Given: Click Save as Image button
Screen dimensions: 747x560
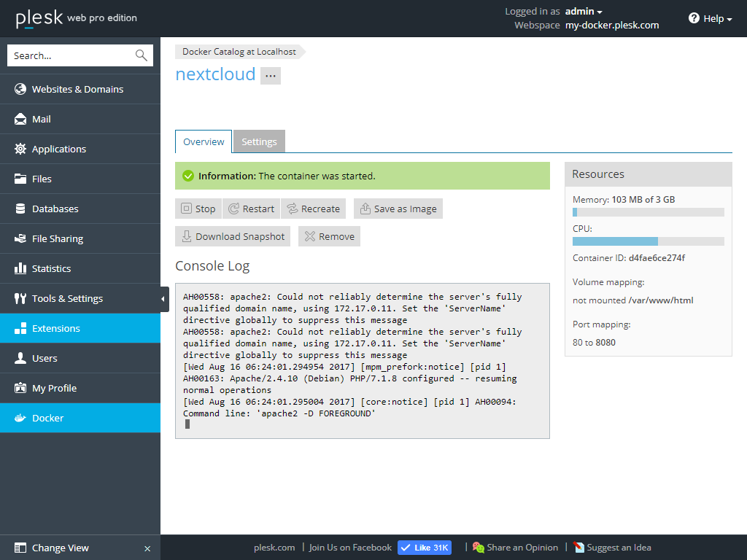Looking at the screenshot, I should point(398,209).
